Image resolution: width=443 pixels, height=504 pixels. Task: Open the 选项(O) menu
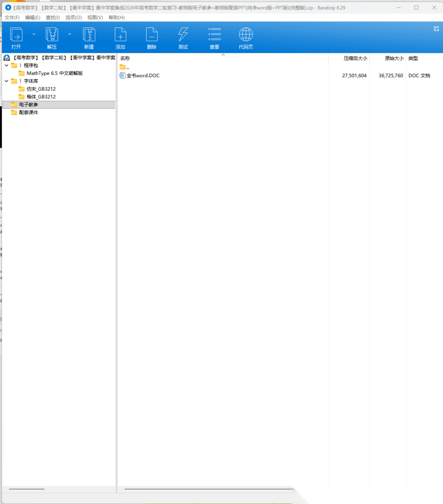(73, 18)
